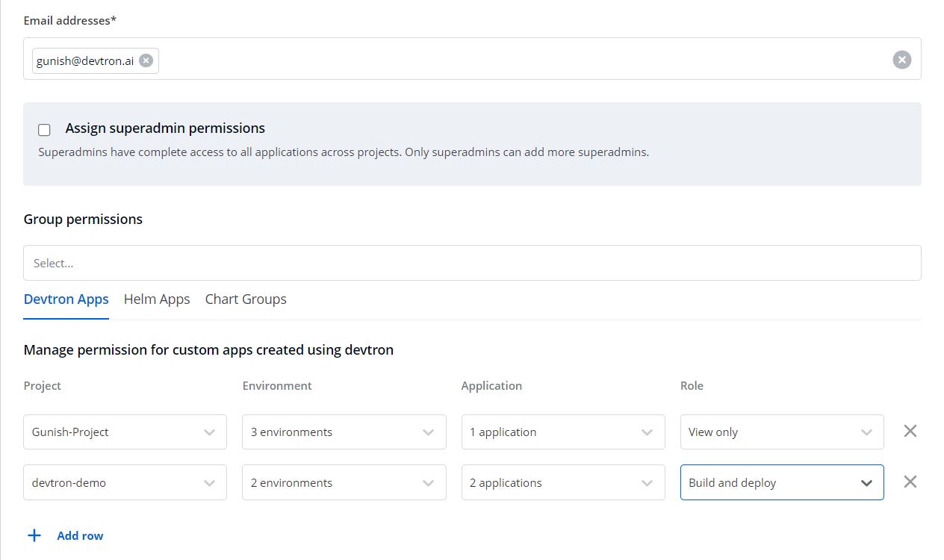
Task: Click the Group permissions select field
Action: point(472,263)
